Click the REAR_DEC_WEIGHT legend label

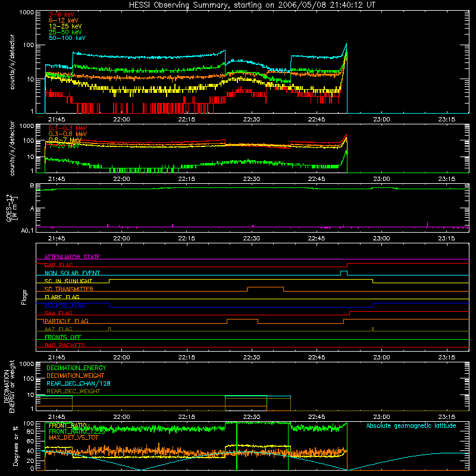point(73,392)
